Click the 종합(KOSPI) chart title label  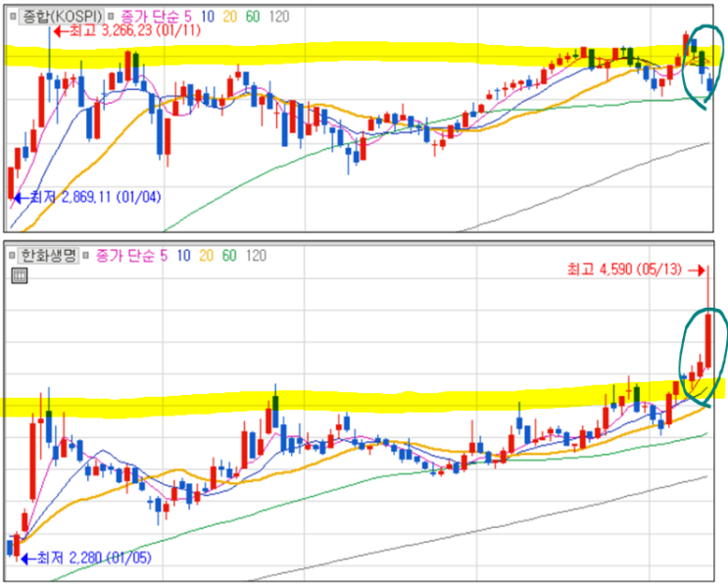click(x=61, y=17)
